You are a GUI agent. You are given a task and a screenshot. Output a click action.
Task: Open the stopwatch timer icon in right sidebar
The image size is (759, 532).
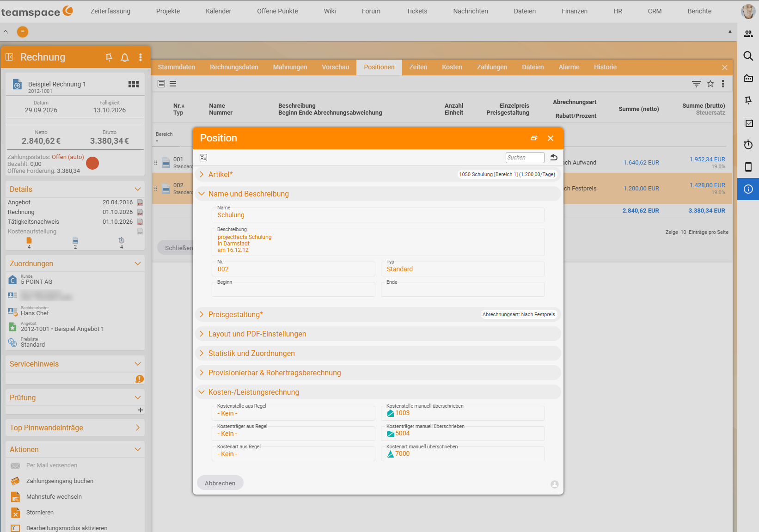pyautogui.click(x=748, y=145)
